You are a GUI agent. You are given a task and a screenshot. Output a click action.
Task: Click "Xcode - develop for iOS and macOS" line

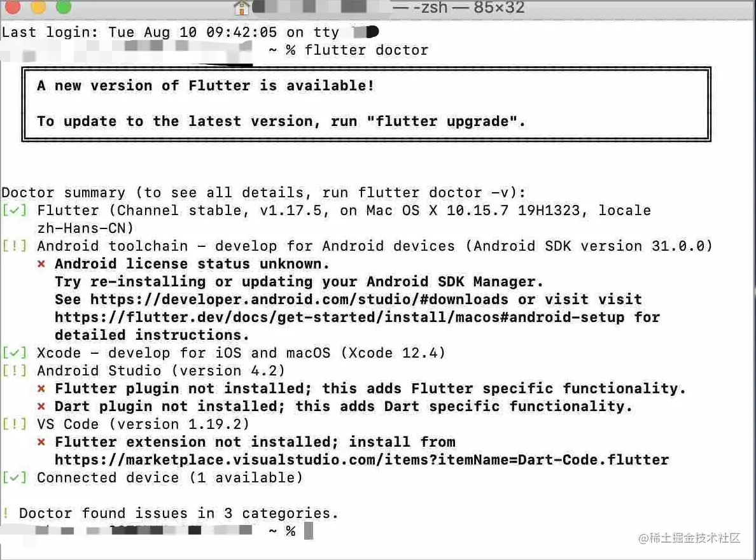pos(241,353)
